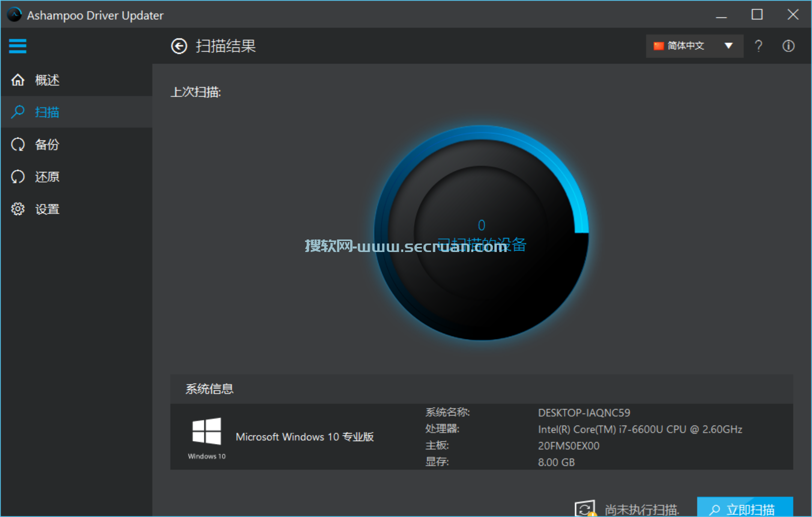Click the 尚未执行扫描 status text
Screen dimensions: 812x517
coord(642,509)
